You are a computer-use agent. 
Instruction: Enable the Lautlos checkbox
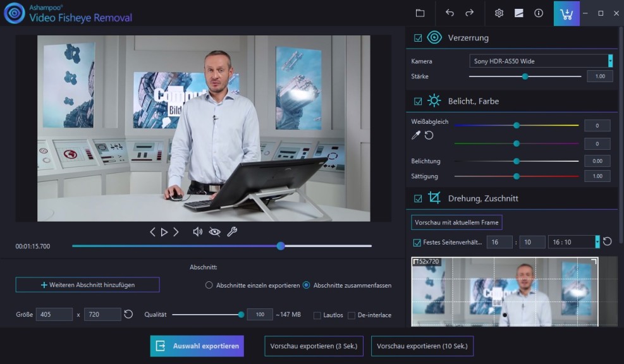[x=317, y=315]
